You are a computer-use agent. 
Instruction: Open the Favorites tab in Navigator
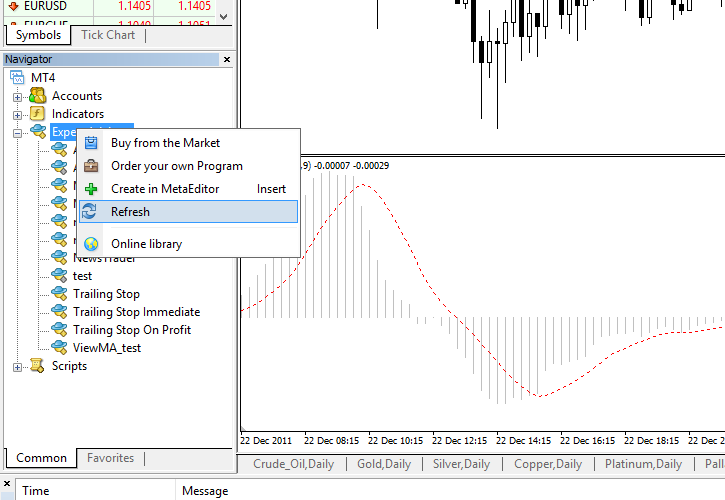pyautogui.click(x=110, y=458)
